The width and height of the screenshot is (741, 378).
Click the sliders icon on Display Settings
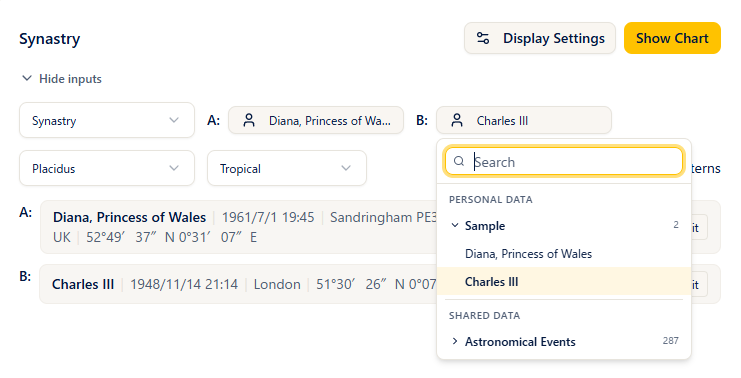coord(483,38)
